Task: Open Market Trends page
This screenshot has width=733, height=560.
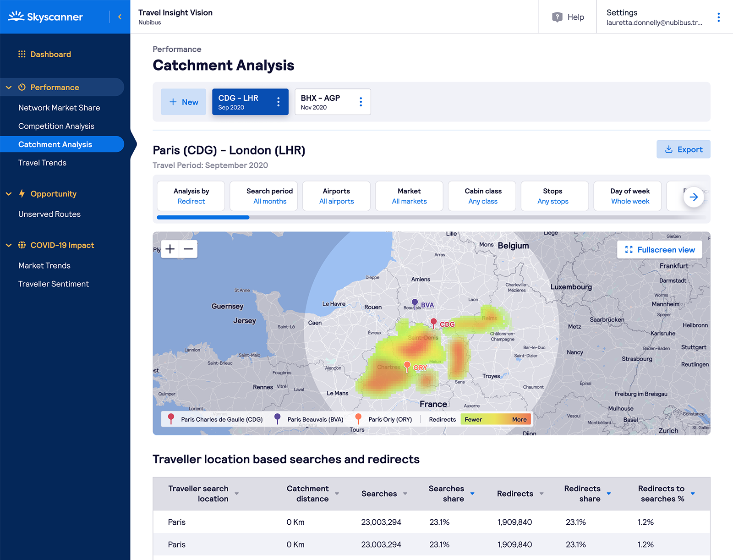Action: point(44,265)
